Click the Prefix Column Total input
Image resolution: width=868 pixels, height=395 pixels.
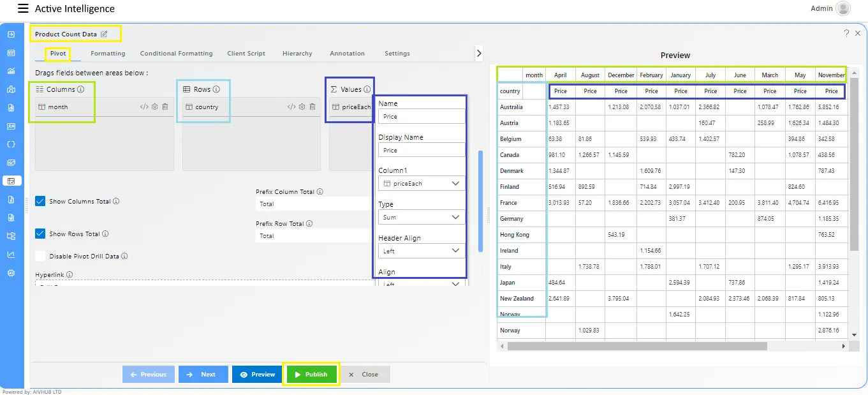(315, 204)
